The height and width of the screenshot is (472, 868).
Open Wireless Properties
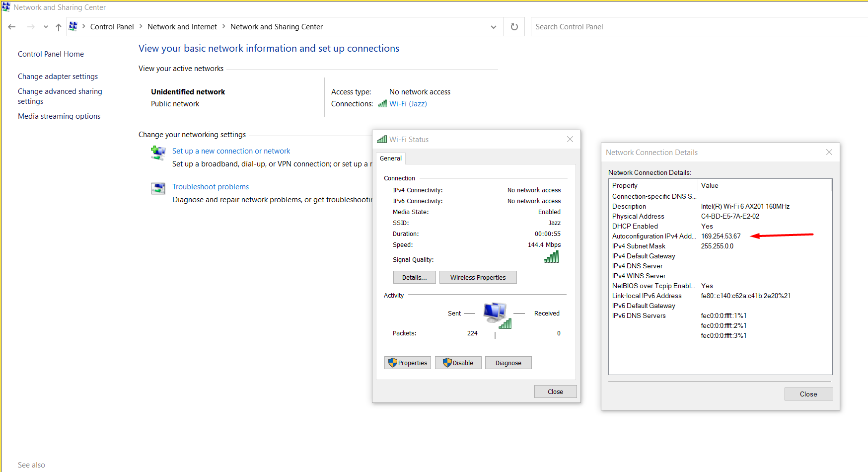(x=478, y=277)
